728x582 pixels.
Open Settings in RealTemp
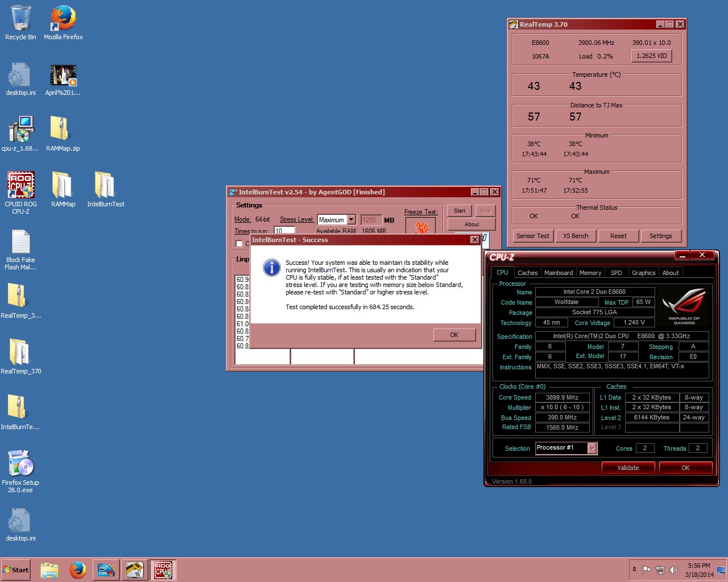click(661, 236)
